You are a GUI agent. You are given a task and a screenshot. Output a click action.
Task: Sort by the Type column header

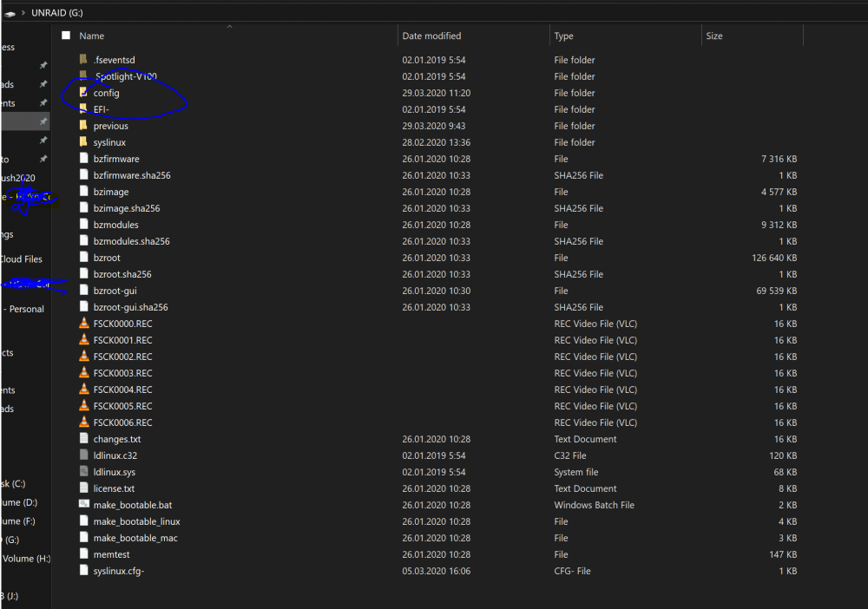(x=563, y=36)
